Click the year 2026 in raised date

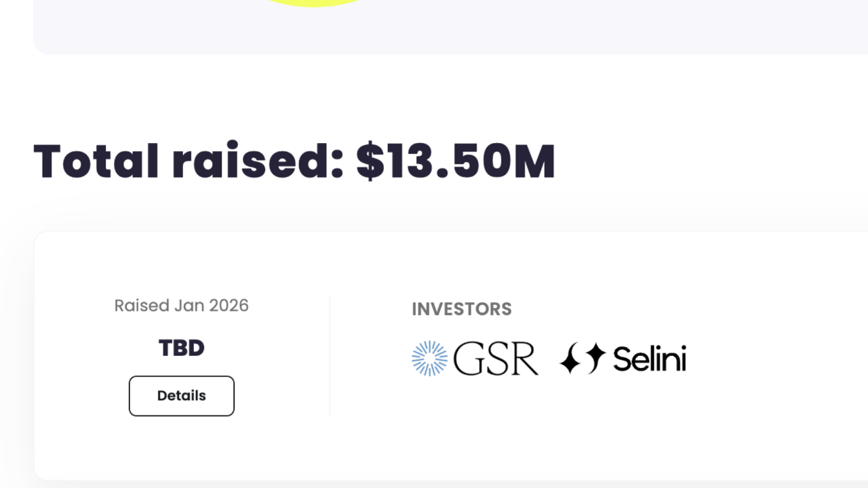pyautogui.click(x=229, y=306)
